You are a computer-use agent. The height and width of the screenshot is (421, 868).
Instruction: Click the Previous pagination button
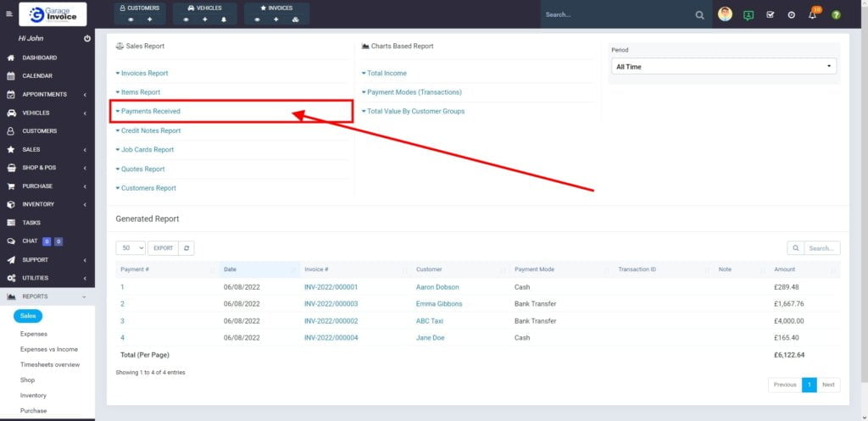point(785,385)
